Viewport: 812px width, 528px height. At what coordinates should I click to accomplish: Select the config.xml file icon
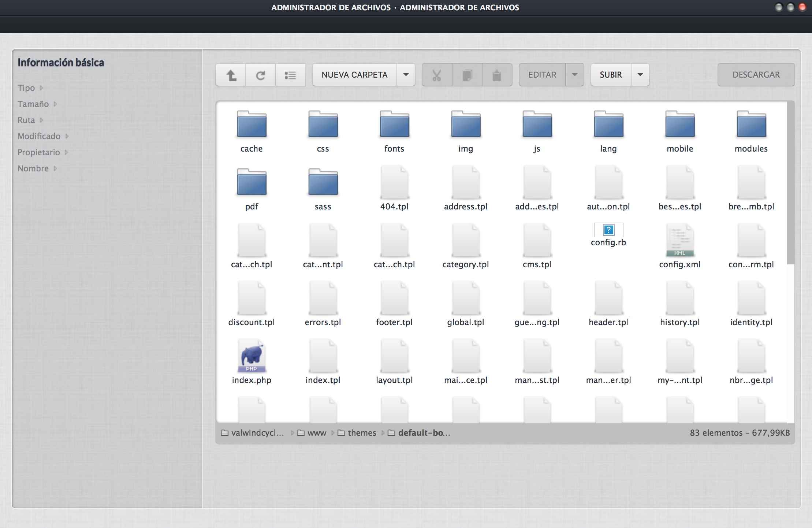point(680,241)
